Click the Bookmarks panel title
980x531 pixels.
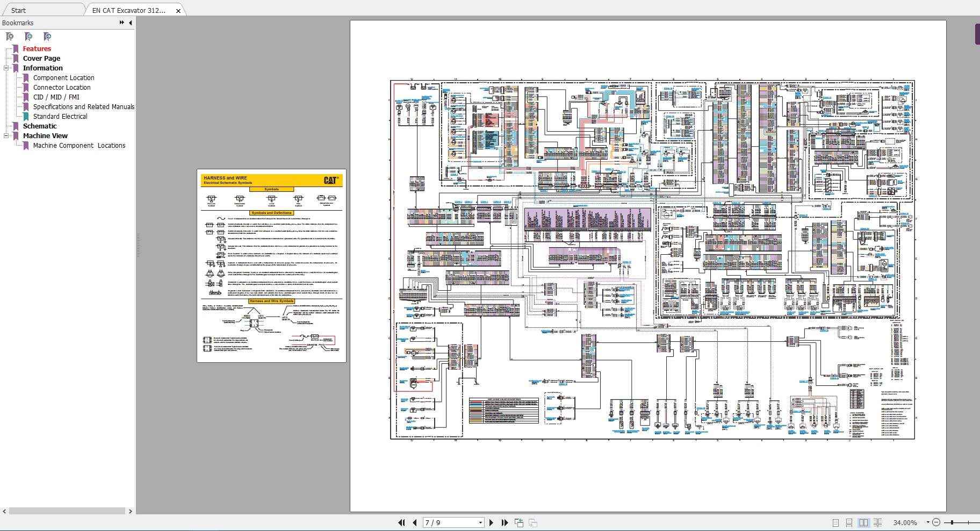18,23
